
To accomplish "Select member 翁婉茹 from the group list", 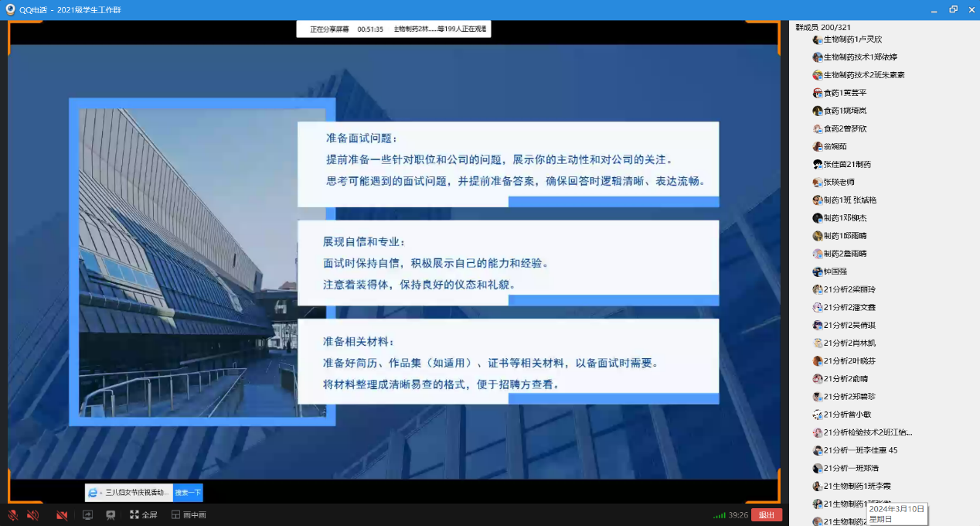I will tap(835, 146).
